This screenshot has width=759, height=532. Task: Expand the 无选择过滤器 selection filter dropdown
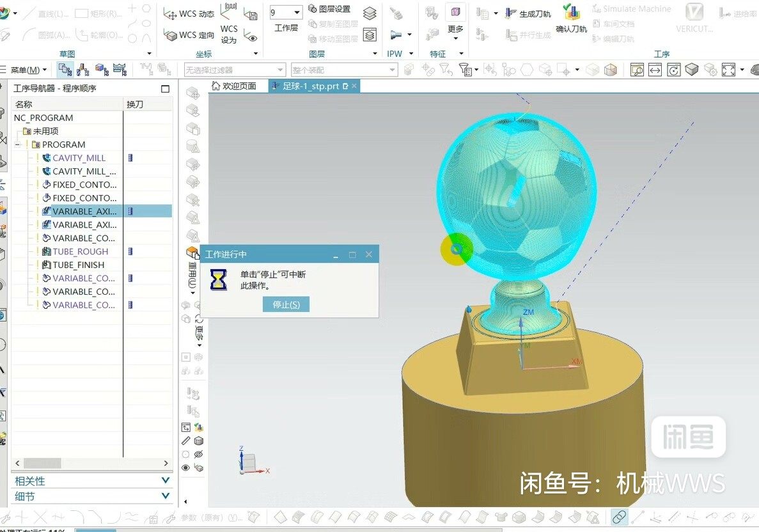click(x=281, y=69)
